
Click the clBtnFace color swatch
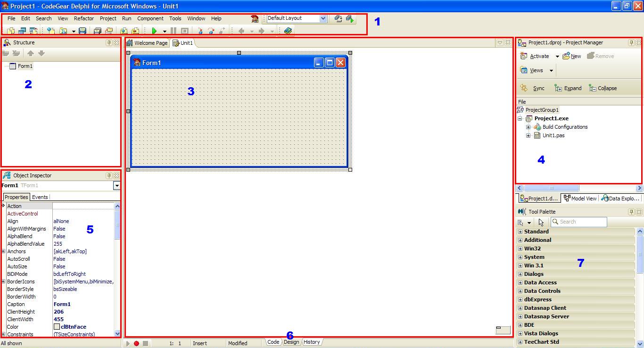pyautogui.click(x=57, y=327)
